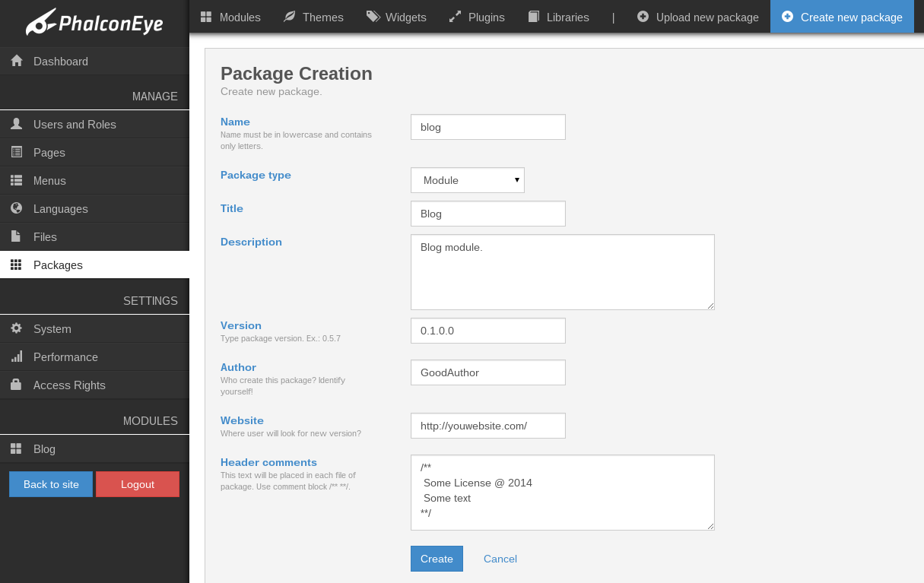Click the Logout button
Image resolution: width=924 pixels, height=583 pixels.
click(138, 484)
